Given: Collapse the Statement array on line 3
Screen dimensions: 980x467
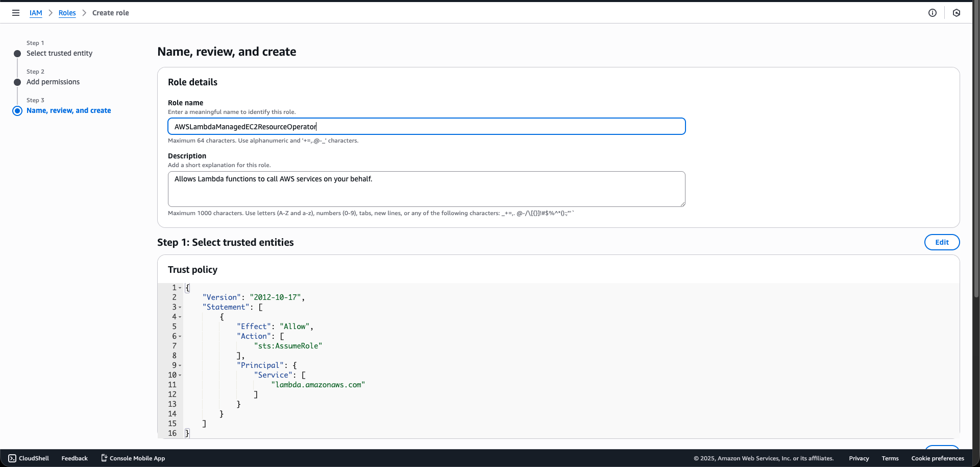Looking at the screenshot, I should pyautogui.click(x=180, y=307).
